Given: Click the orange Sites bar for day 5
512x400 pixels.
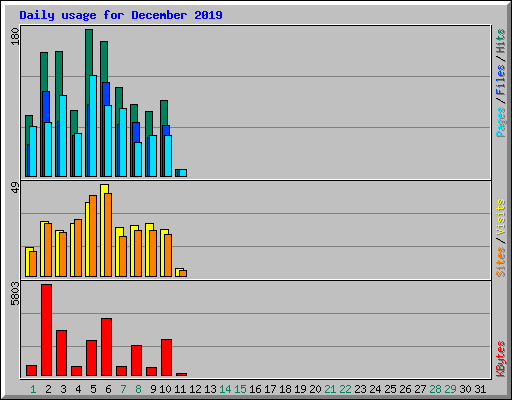Looking at the screenshot, I should point(93,236).
